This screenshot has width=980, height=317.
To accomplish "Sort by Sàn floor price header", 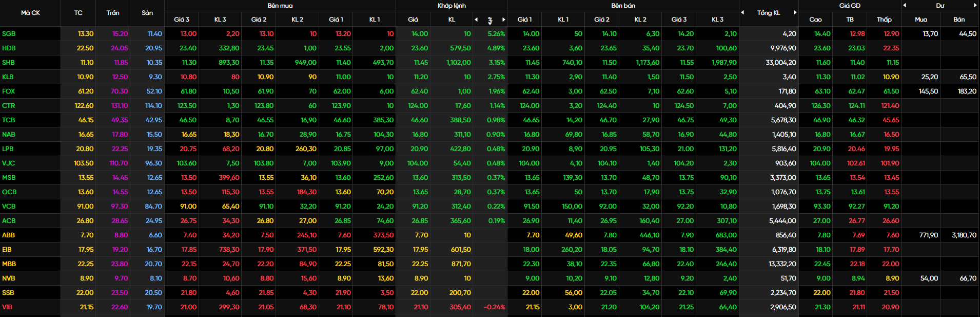I will click(x=147, y=13).
